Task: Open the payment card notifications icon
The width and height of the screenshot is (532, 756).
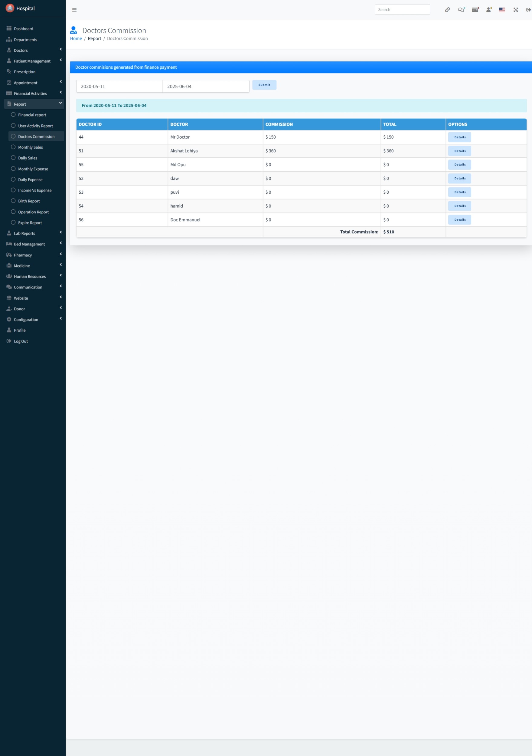Action: [475, 10]
